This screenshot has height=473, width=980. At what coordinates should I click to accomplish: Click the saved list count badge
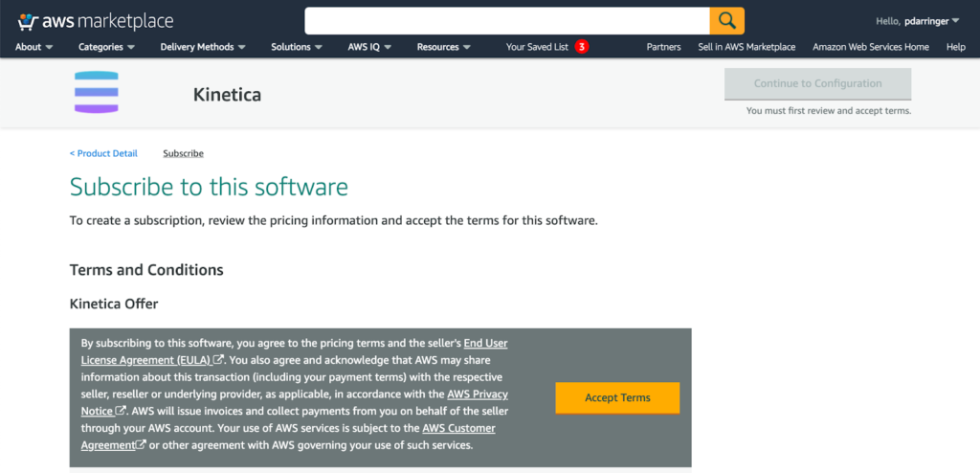pyautogui.click(x=581, y=47)
